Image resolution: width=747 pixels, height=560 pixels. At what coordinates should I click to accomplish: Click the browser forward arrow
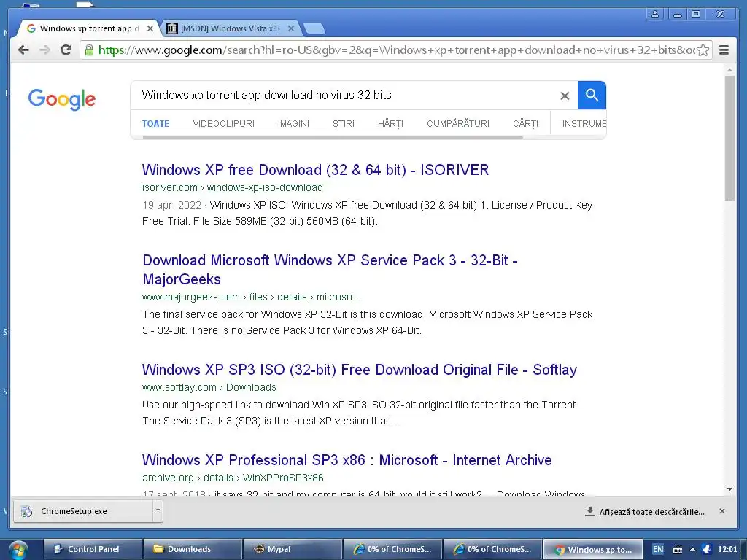[x=44, y=50]
